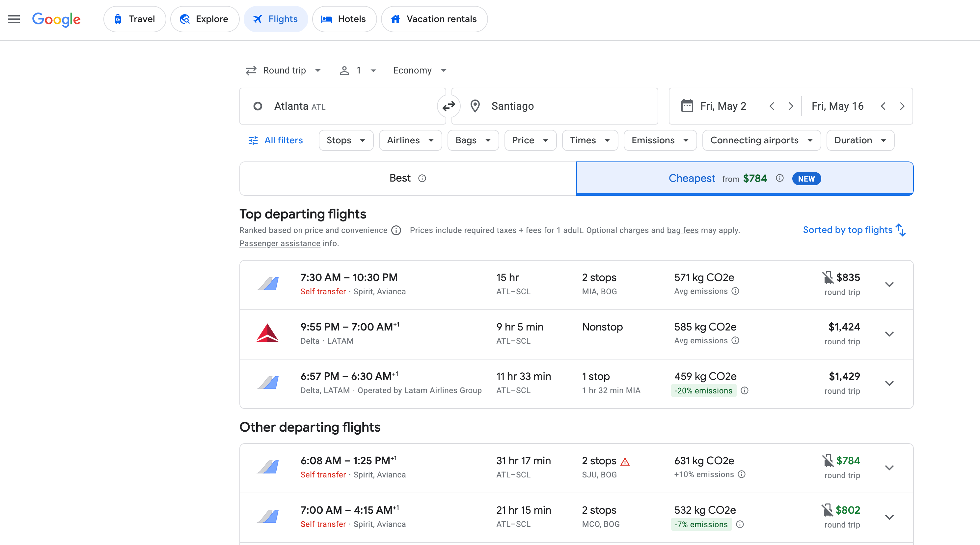Open the Duration filter
The image size is (980, 545).
860,140
